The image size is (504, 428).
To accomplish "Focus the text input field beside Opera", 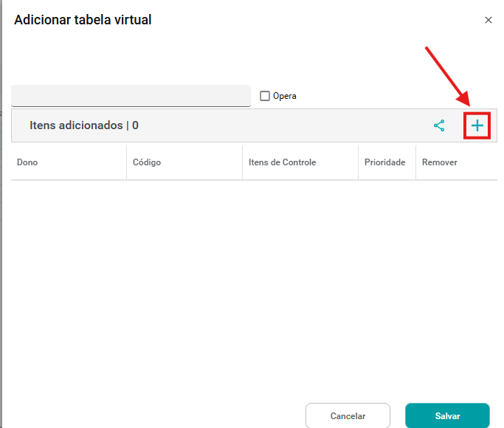I will tap(131, 96).
